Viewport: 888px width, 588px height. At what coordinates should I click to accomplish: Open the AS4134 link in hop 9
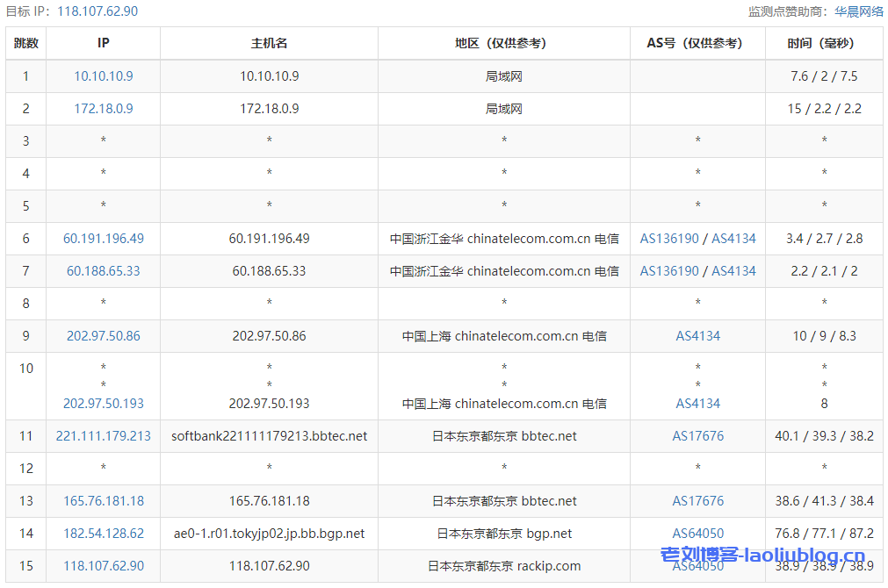coord(697,336)
